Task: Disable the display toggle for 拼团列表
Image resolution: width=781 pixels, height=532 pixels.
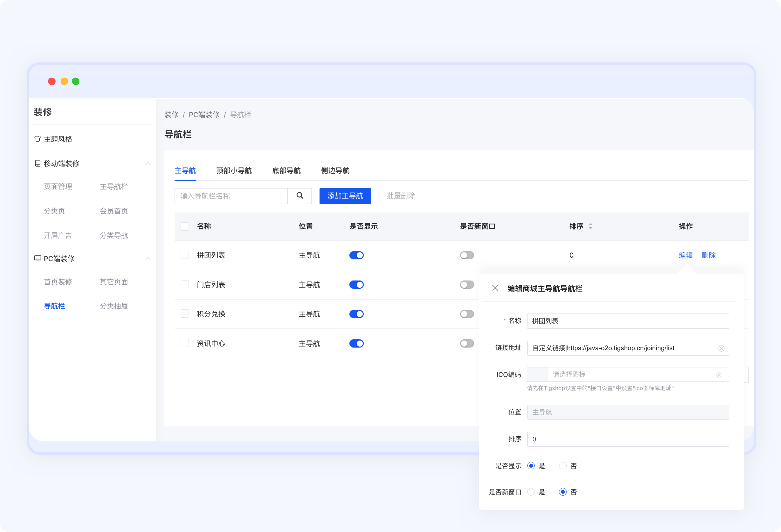Action: tap(357, 255)
